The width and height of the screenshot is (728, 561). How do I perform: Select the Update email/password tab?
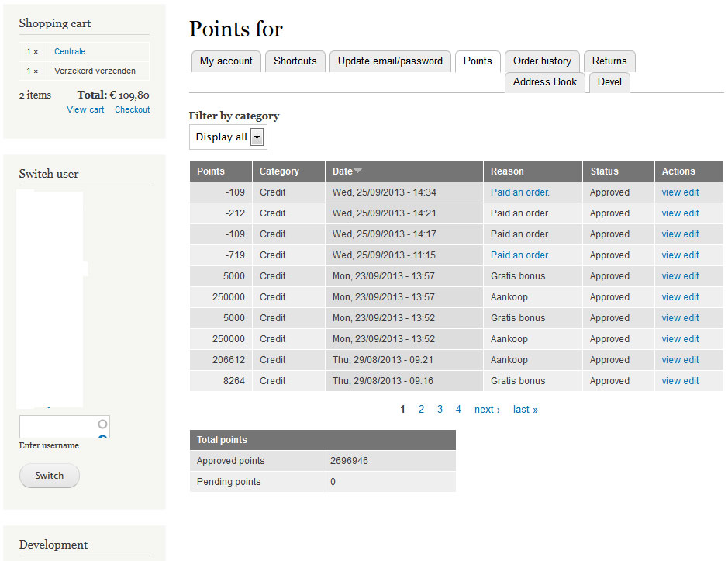(390, 61)
